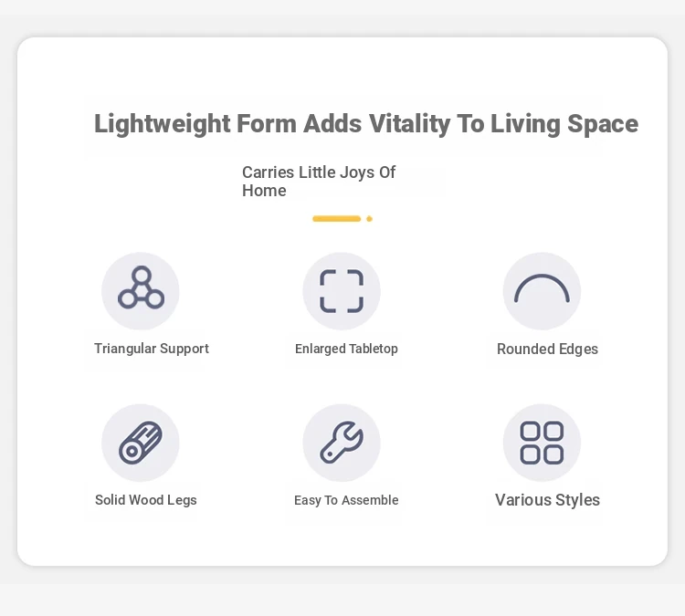Open the Various Styles four-square grid icon

[x=542, y=443]
